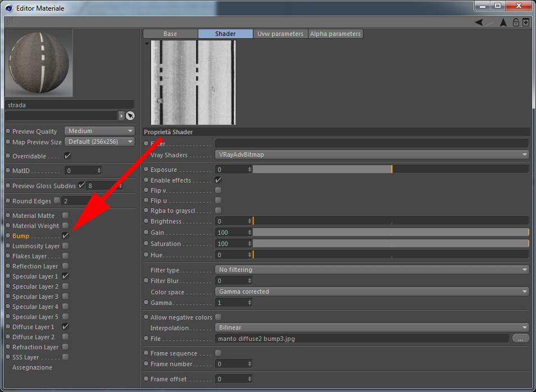The image size is (536, 392).
Task: Click the small arrow button beside layer field
Action: click(x=121, y=116)
